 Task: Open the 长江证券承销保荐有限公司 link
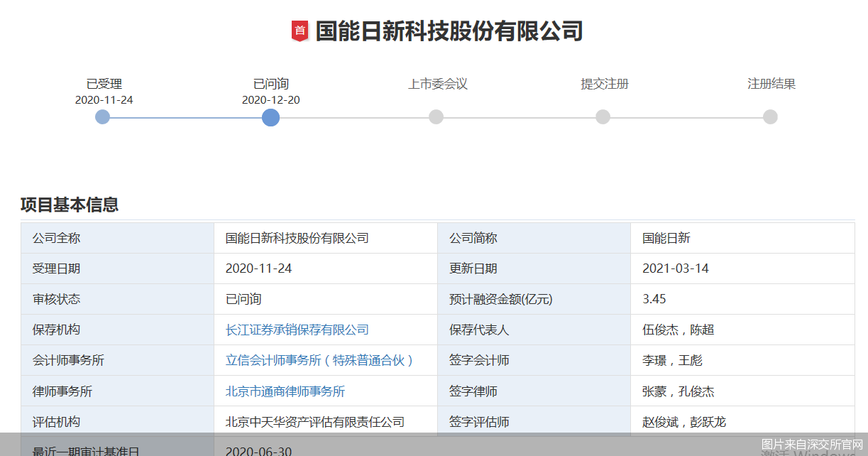[x=297, y=330]
